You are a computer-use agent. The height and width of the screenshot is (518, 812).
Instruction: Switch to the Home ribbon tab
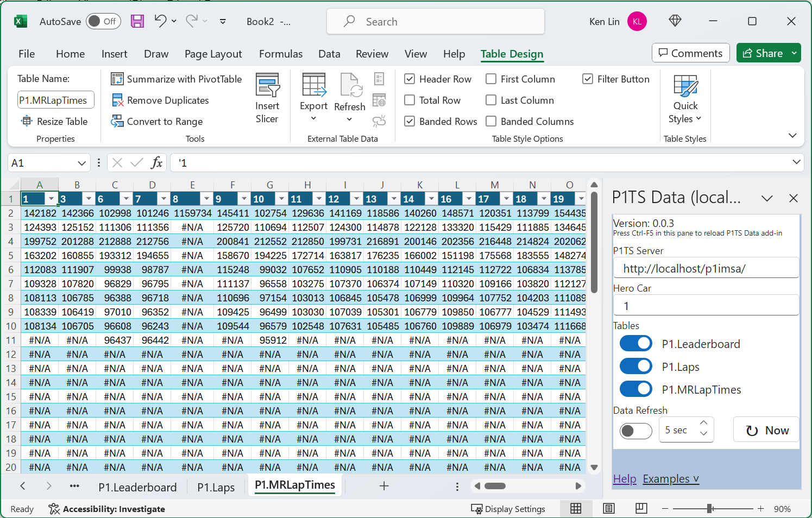70,54
